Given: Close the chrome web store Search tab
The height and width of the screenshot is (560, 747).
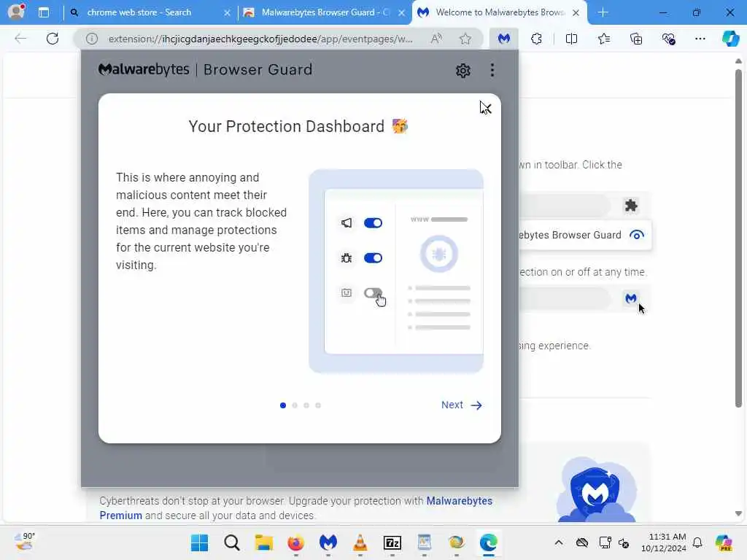Looking at the screenshot, I should pyautogui.click(x=228, y=13).
